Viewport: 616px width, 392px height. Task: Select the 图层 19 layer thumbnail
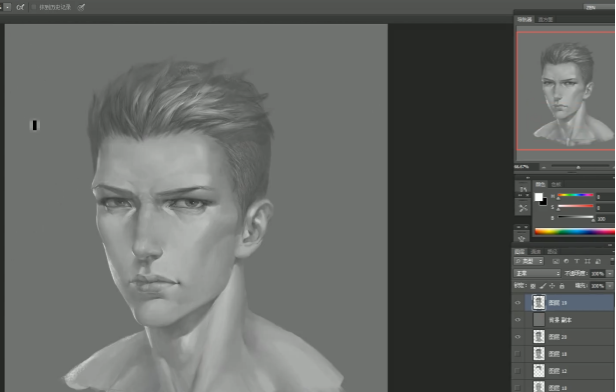coord(539,302)
